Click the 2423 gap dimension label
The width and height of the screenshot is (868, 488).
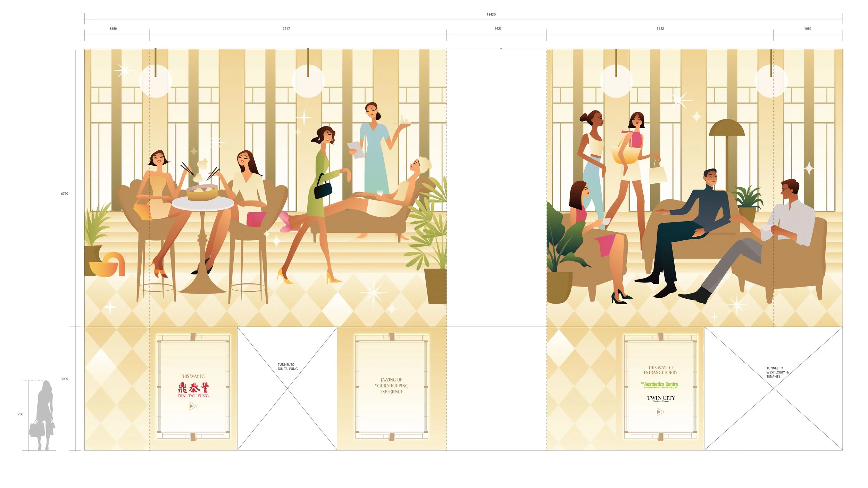coord(498,28)
